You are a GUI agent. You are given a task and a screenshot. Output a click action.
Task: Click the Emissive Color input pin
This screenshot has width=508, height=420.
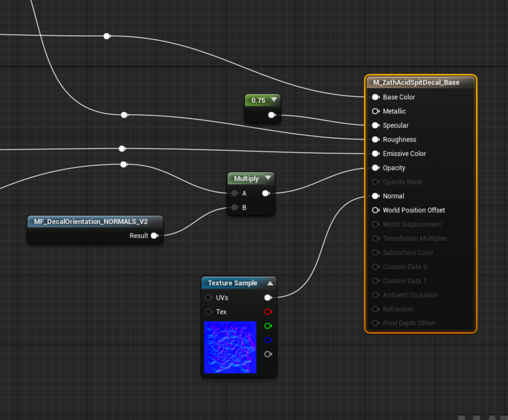tap(376, 154)
